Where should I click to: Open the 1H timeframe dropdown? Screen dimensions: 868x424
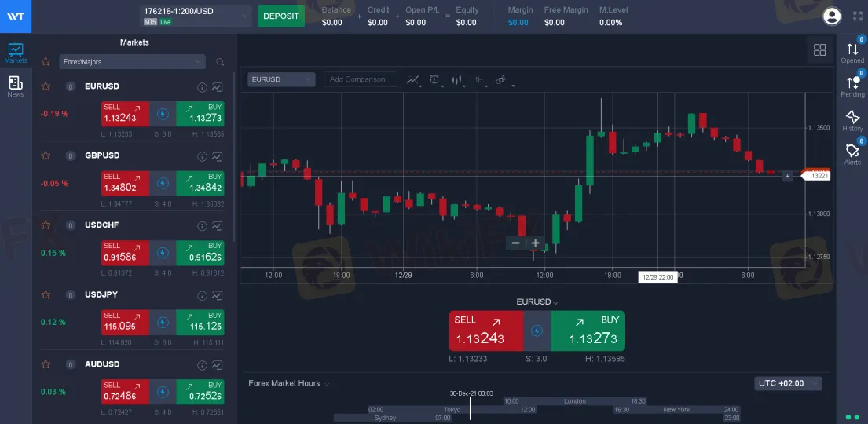click(481, 80)
